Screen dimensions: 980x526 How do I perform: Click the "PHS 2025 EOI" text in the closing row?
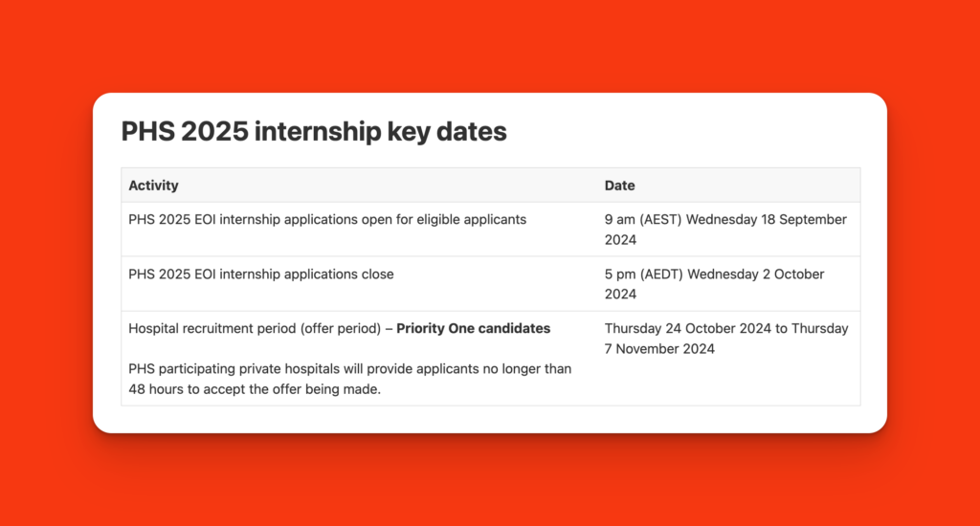pyautogui.click(x=169, y=274)
